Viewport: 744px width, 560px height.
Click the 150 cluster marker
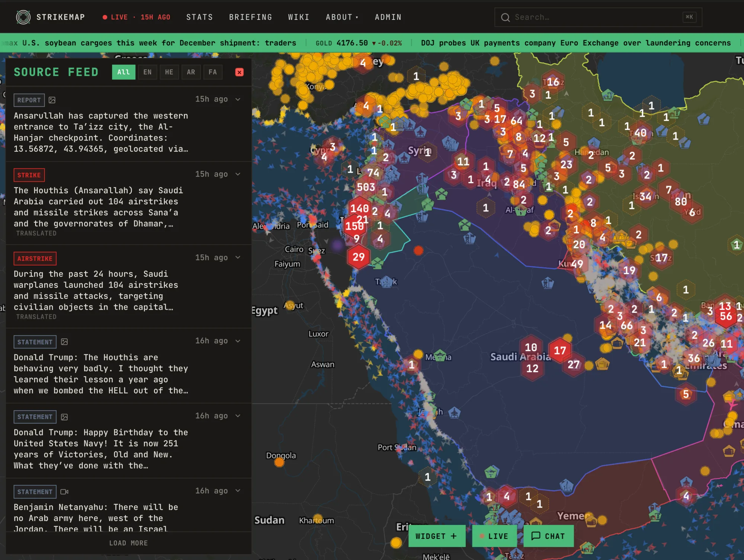coord(354,226)
